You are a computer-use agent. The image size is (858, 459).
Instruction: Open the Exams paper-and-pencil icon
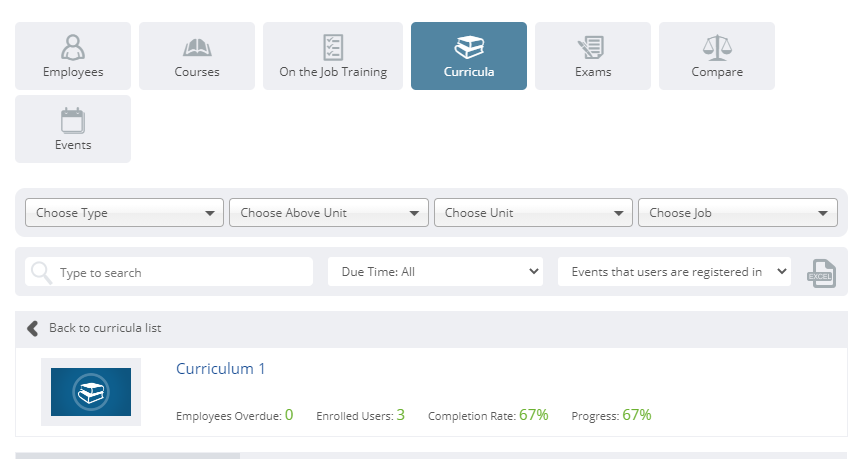pyautogui.click(x=591, y=48)
